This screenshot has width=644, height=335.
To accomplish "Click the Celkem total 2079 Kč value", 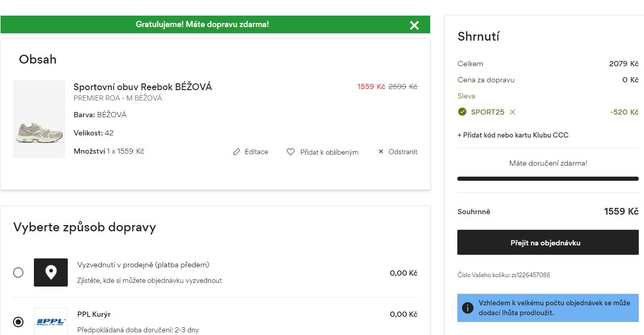I will point(624,64).
